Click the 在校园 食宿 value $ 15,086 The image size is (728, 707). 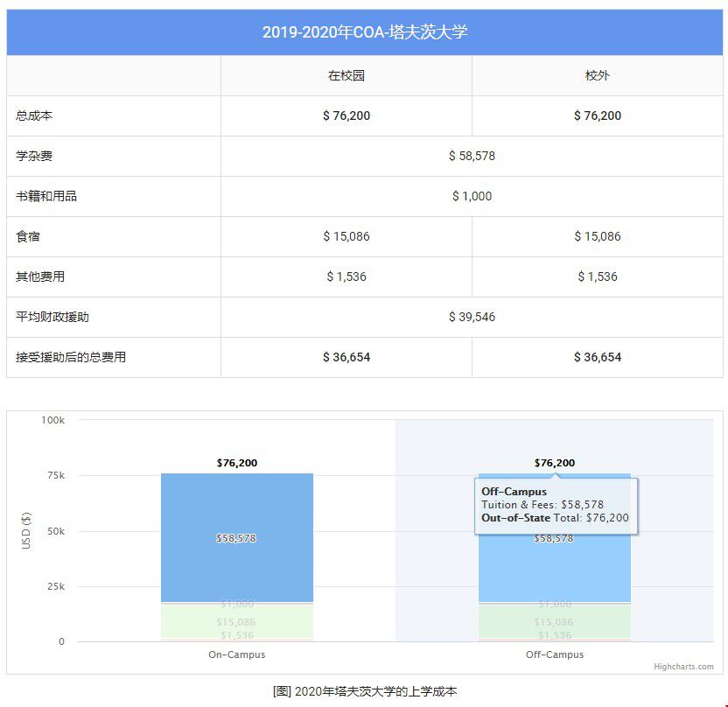click(x=346, y=236)
